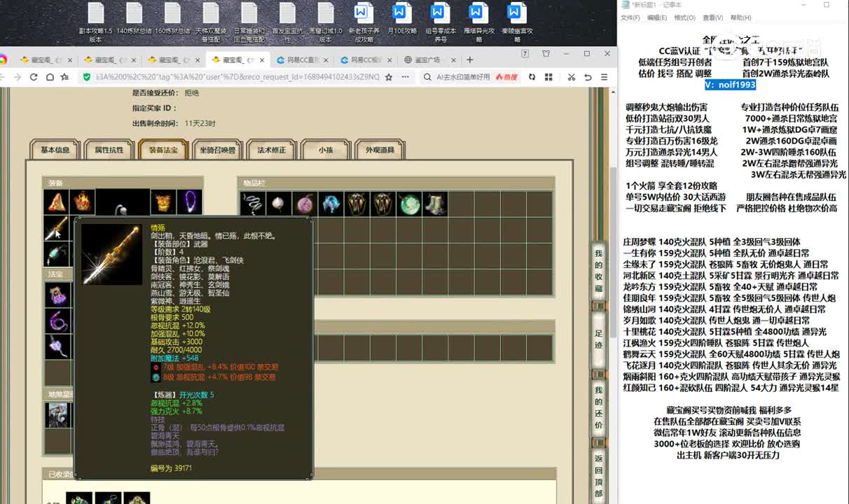Select the purple spiral whip 法宝 icon
Image resolution: width=849 pixels, height=504 pixels.
pyautogui.click(x=57, y=321)
